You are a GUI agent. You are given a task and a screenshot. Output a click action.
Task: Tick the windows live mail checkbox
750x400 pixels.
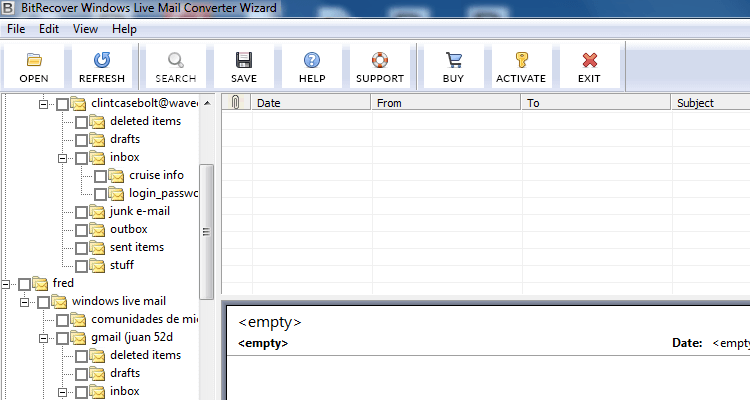[44, 302]
